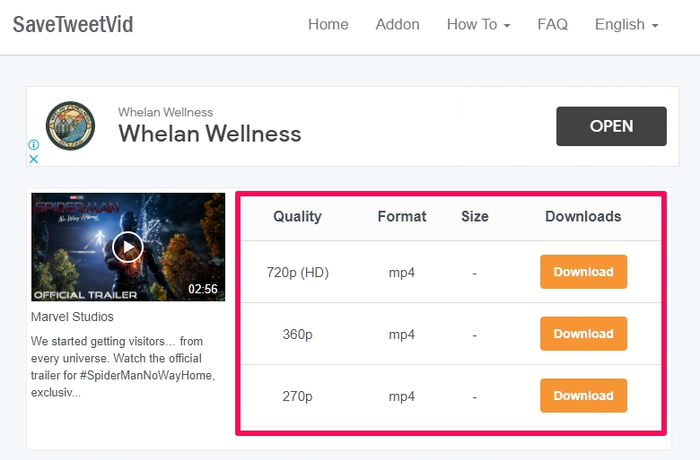This screenshot has width=700, height=460.
Task: Expand the English language dropdown
Action: 626,24
